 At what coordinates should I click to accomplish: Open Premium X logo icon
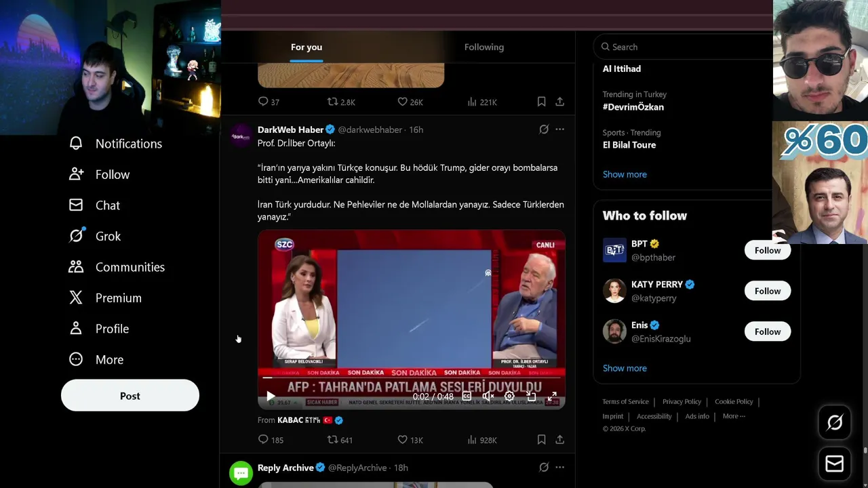[76, 298]
